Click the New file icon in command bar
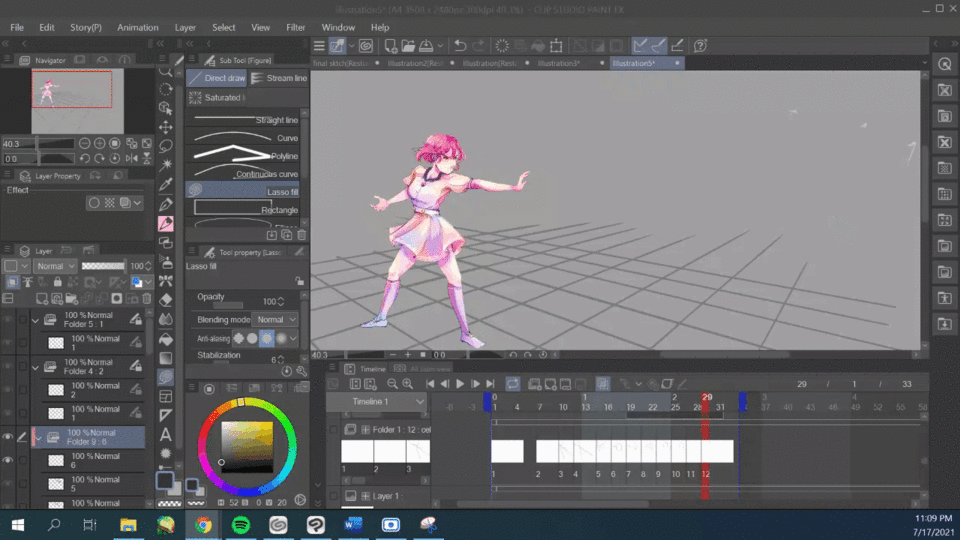Screen dimensions: 960x540 tap(390, 46)
